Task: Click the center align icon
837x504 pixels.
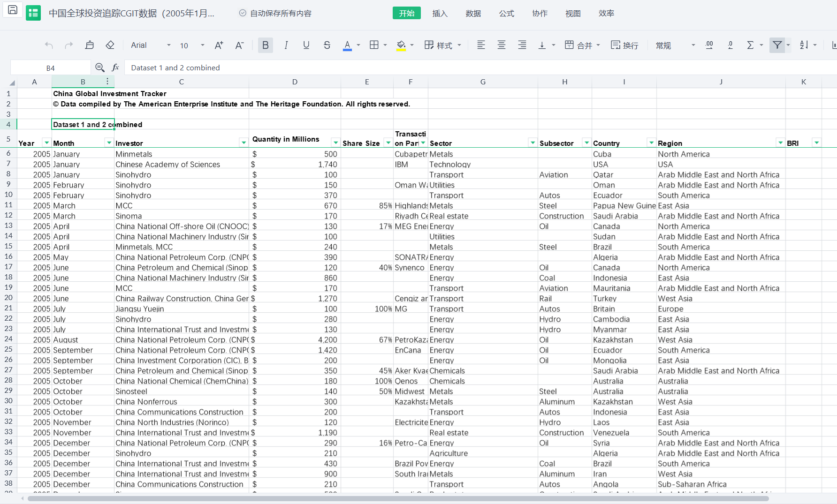Action: [502, 45]
